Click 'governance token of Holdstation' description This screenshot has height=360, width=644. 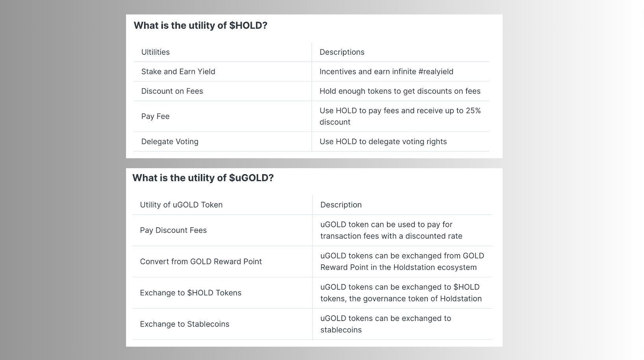tap(401, 293)
